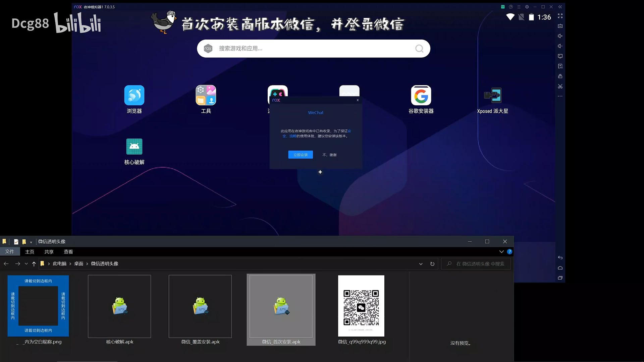Click the address bar folder icon
The height and width of the screenshot is (362, 644).
pyautogui.click(x=42, y=264)
